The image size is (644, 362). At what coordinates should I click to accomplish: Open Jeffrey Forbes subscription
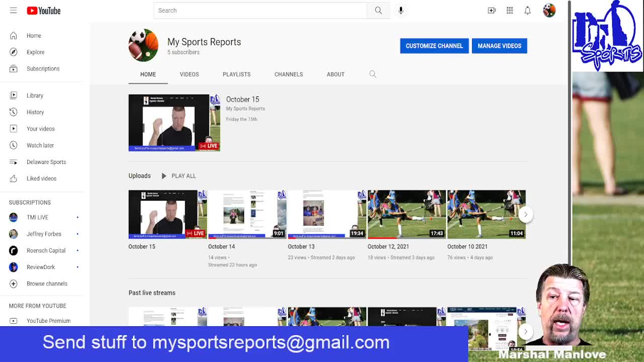pyautogui.click(x=44, y=234)
